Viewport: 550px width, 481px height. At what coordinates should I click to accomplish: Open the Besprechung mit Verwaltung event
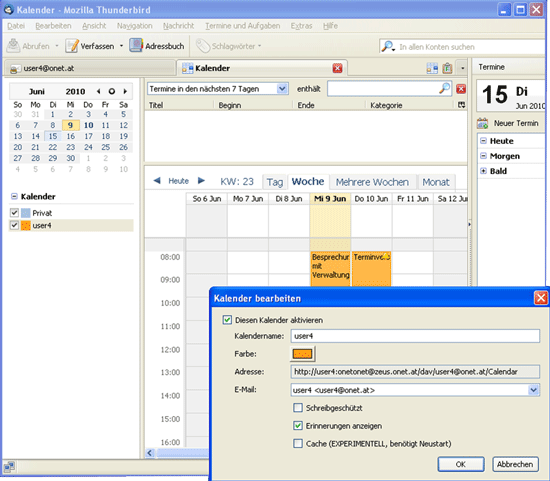point(330,269)
